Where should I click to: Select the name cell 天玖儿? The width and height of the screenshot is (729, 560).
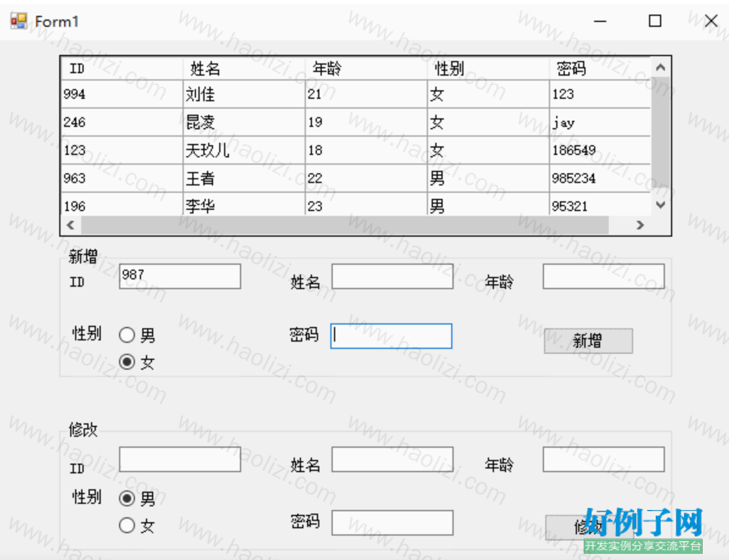click(x=244, y=150)
